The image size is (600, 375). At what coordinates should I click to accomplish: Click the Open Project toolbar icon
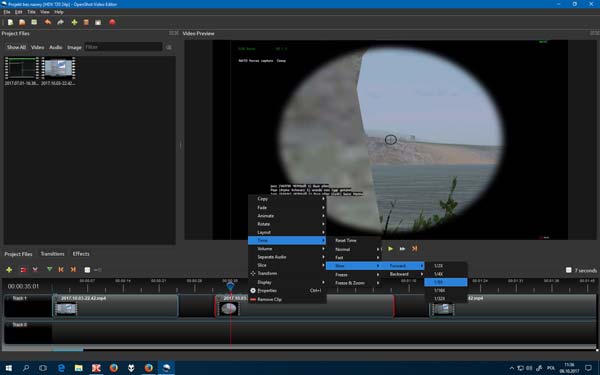22,22
